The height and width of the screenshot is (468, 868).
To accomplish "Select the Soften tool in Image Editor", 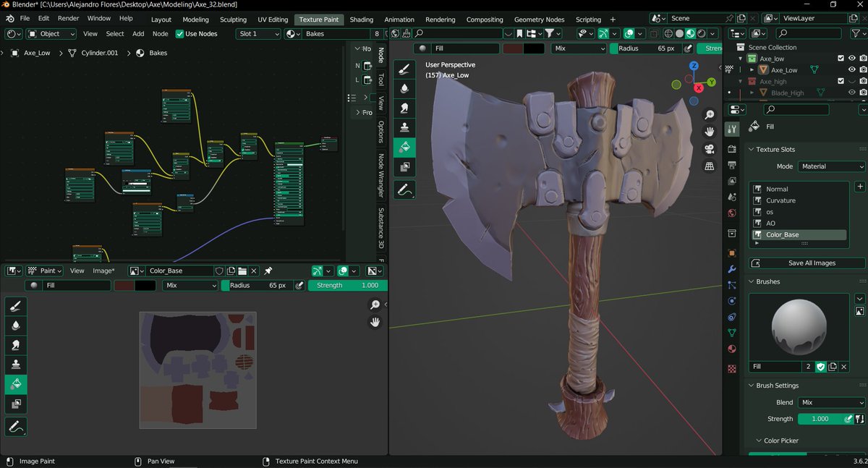I will coord(16,326).
